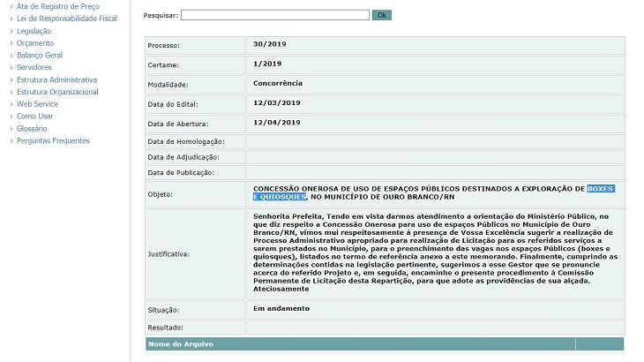Expand arrow beside Como Usar
This screenshot has height=362, width=644.
point(11,117)
